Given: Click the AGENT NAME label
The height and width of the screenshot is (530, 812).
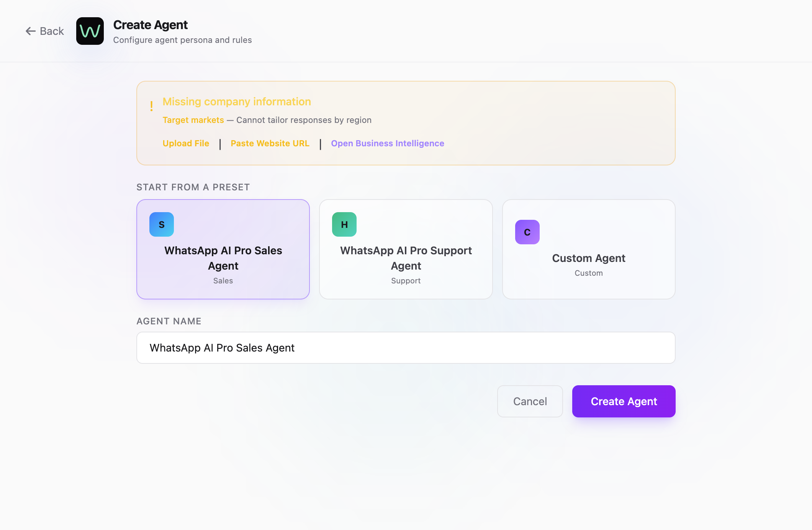Looking at the screenshot, I should click(x=169, y=321).
